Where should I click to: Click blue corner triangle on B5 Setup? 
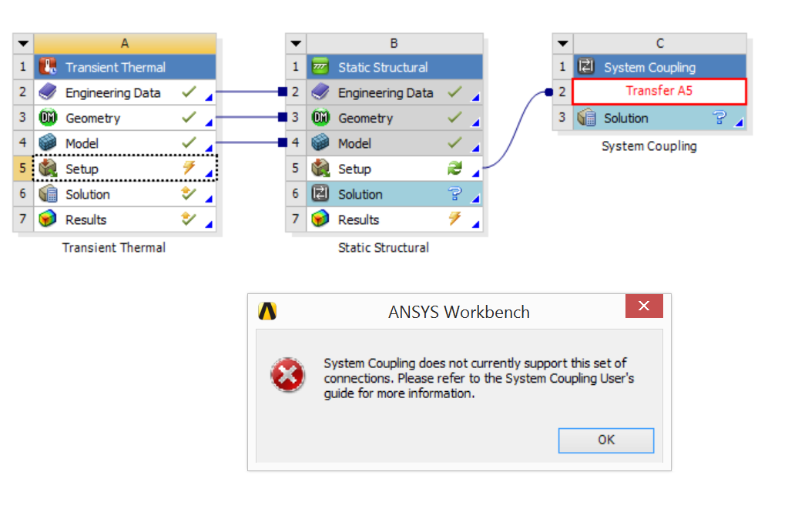(x=476, y=174)
